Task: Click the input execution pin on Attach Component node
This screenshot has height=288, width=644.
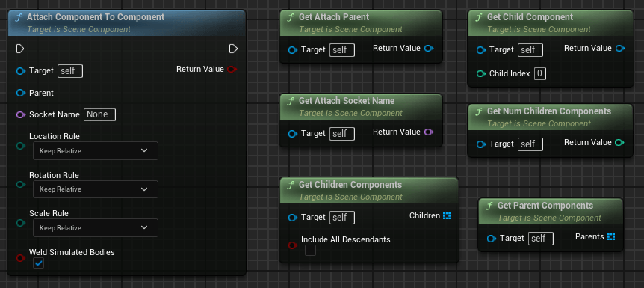Action: click(x=20, y=49)
